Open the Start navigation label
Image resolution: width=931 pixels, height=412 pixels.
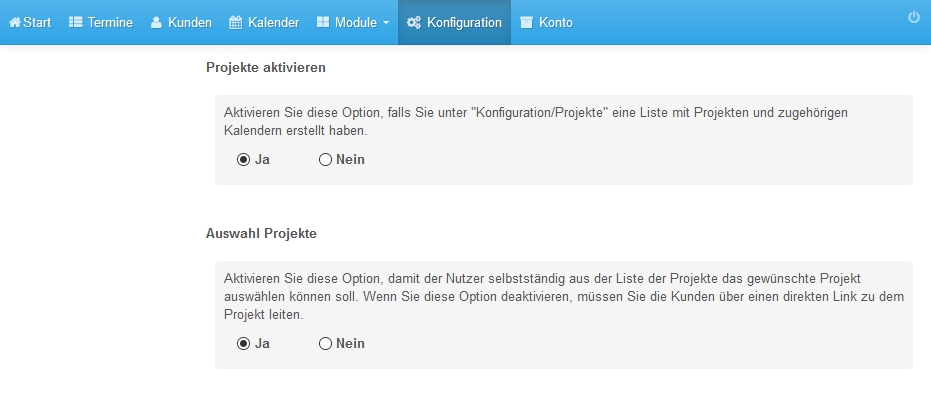(x=37, y=23)
